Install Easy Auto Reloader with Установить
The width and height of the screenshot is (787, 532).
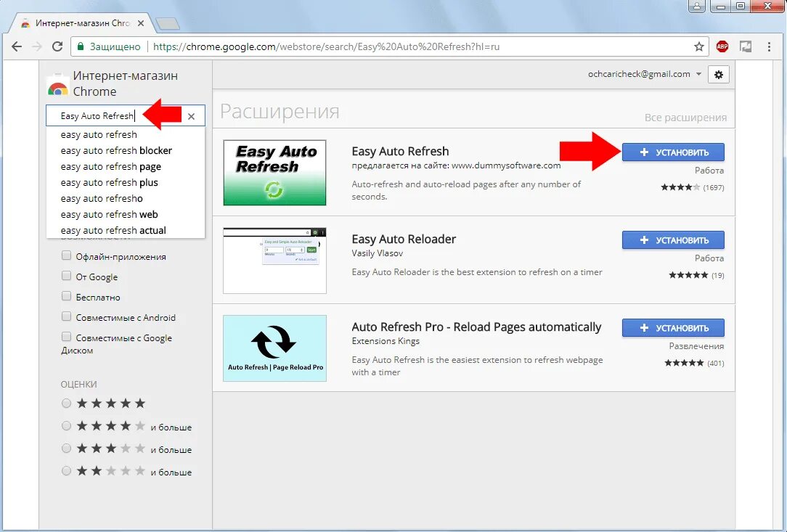(x=673, y=240)
